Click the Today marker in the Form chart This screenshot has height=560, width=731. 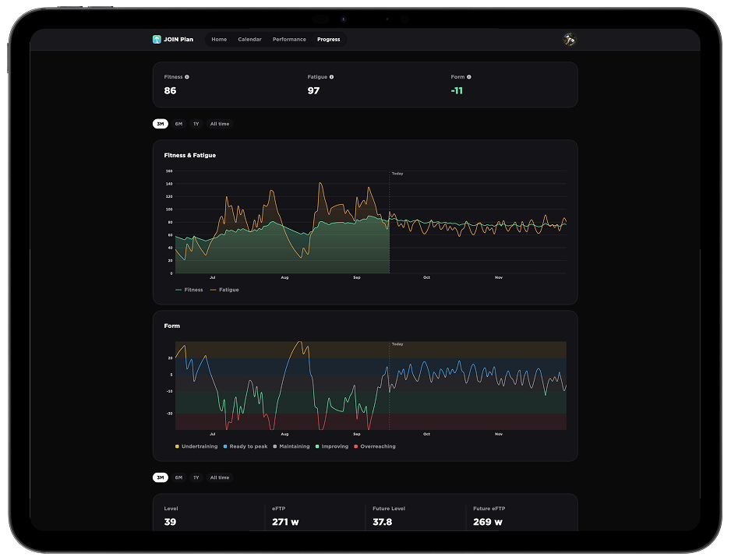(397, 343)
